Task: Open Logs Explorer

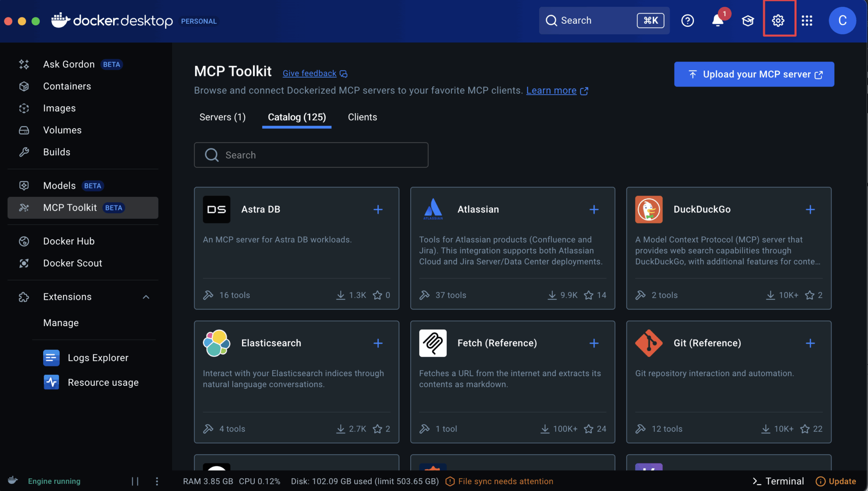Action: click(x=98, y=357)
